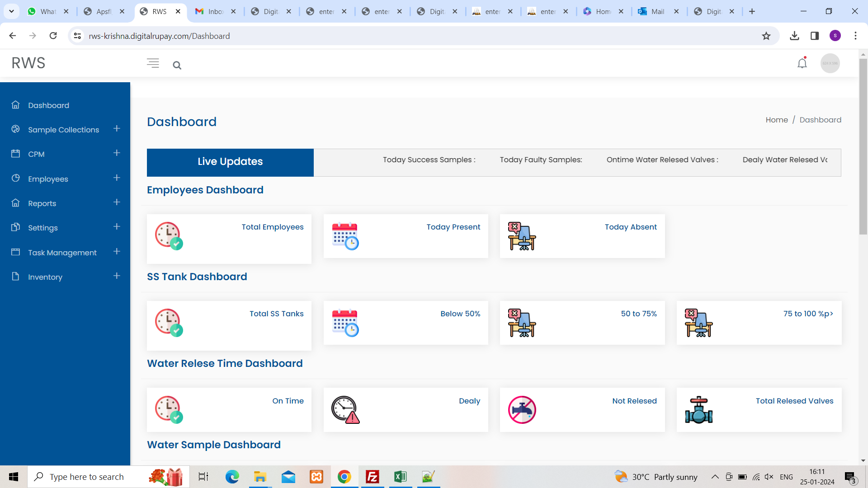Image resolution: width=868 pixels, height=488 pixels.
Task: Click the CPM sidebar icon
Action: [x=16, y=154]
